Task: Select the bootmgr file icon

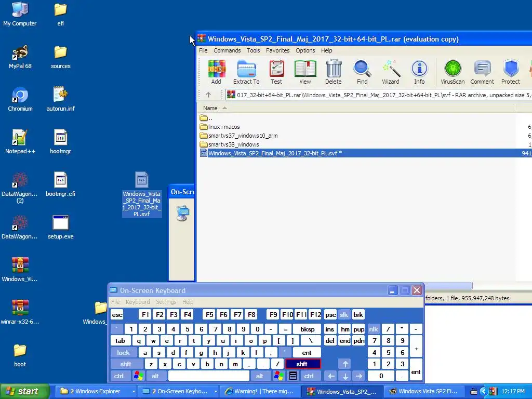Action: pos(60,142)
